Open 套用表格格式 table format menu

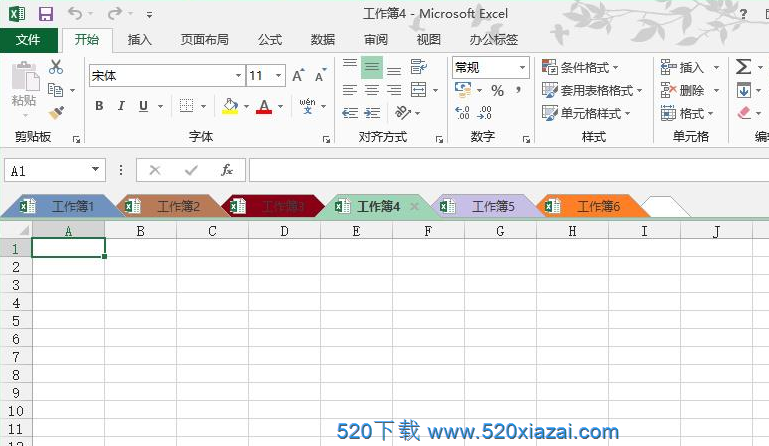(592, 90)
